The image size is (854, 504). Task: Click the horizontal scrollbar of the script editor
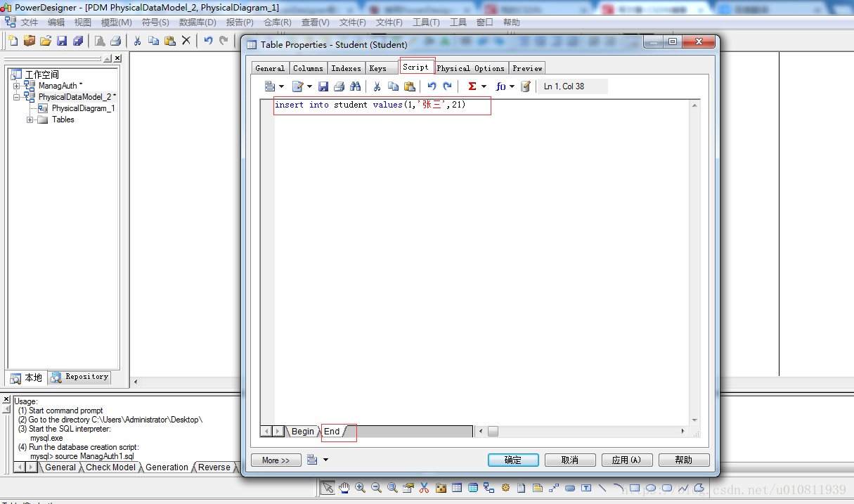pyautogui.click(x=581, y=431)
